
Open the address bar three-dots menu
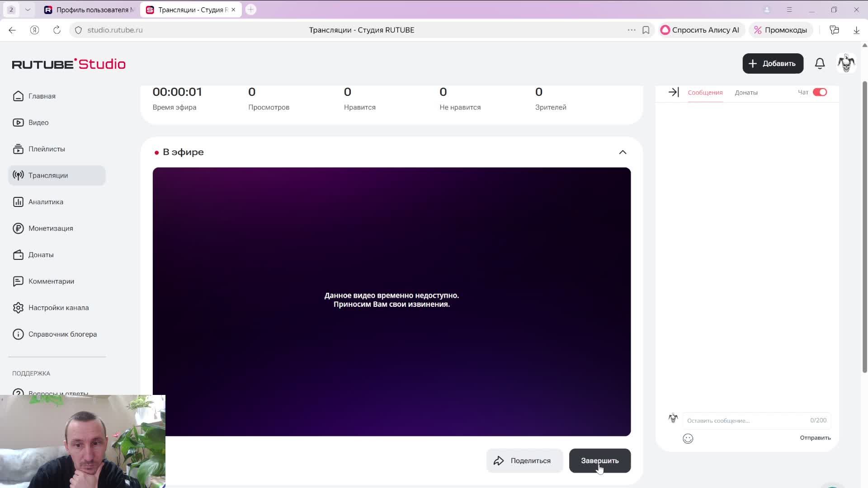(631, 30)
